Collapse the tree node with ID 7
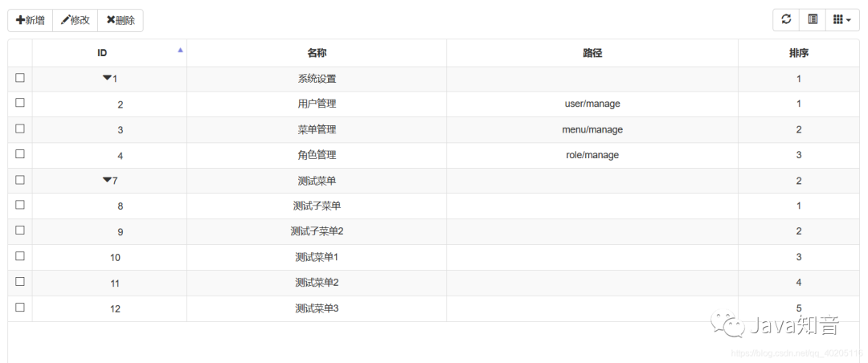This screenshot has width=868, height=363. click(x=107, y=180)
